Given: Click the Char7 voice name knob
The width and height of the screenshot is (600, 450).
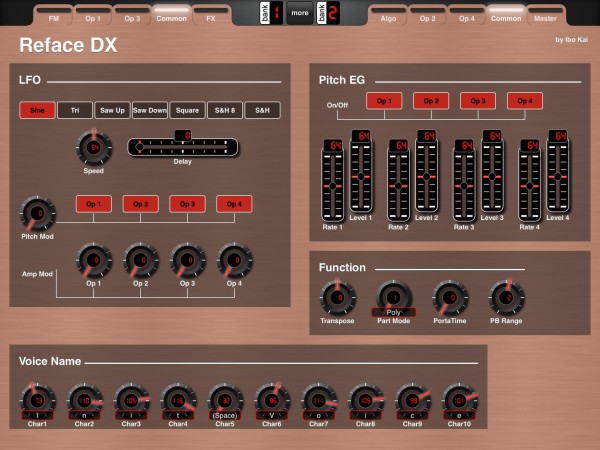Looking at the screenshot, I should point(319,399).
